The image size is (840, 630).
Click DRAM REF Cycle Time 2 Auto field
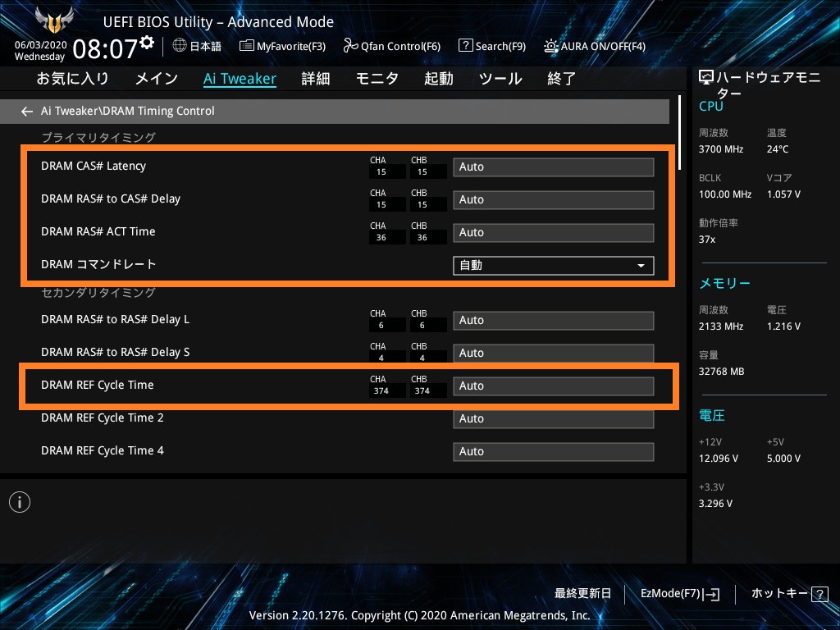point(554,419)
